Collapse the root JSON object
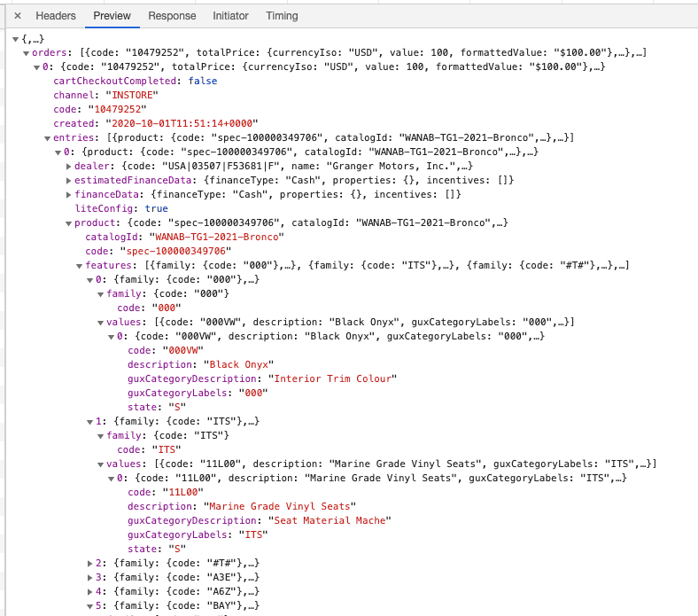Viewport: 698px width, 616px height. click(x=16, y=39)
